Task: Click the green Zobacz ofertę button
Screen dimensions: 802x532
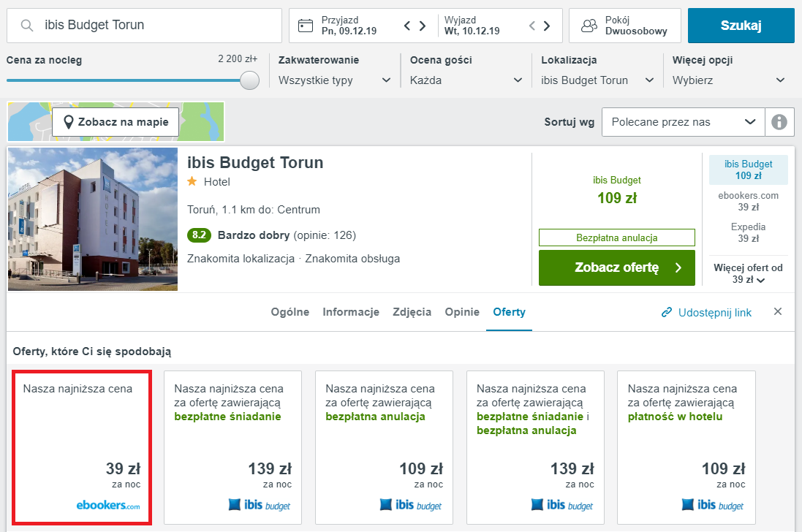Action: (x=617, y=267)
